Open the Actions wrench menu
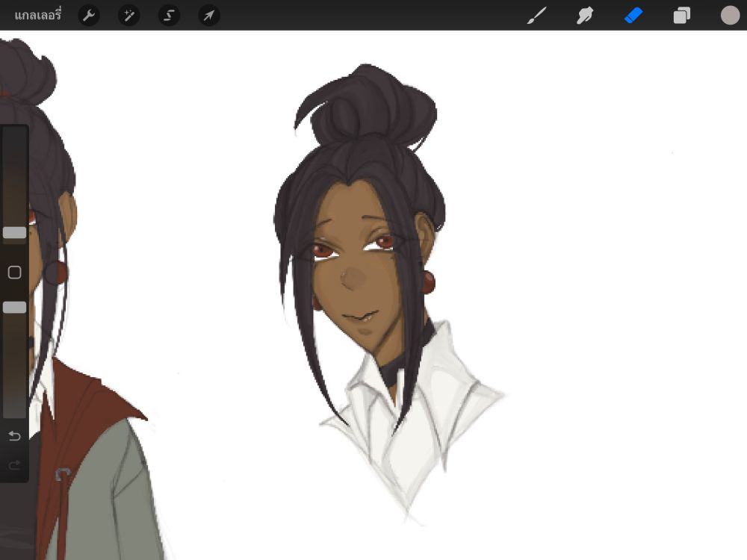 pyautogui.click(x=89, y=16)
